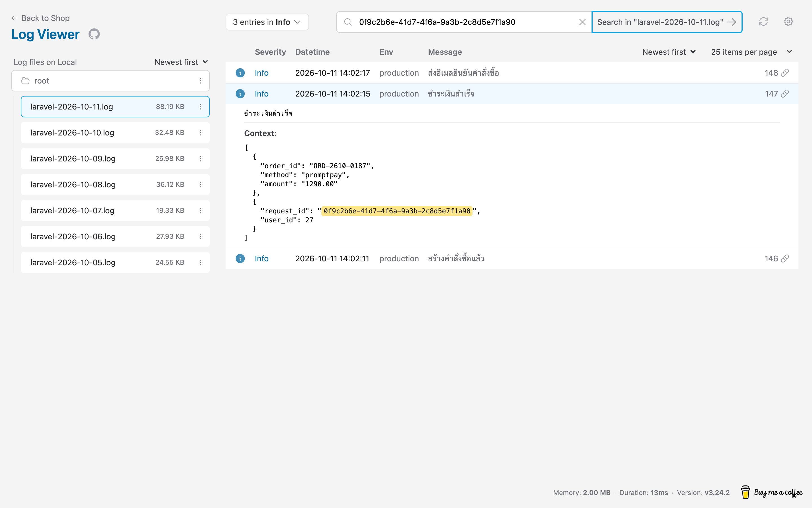Click the 'Version: v3.24.2' text
Screen dimensions: 812x508
703,492
